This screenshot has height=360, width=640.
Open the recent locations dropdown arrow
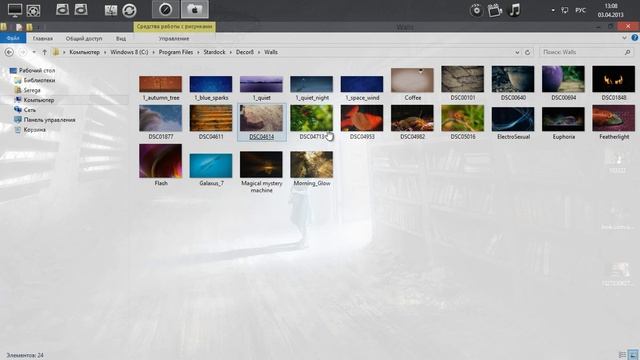point(34,52)
